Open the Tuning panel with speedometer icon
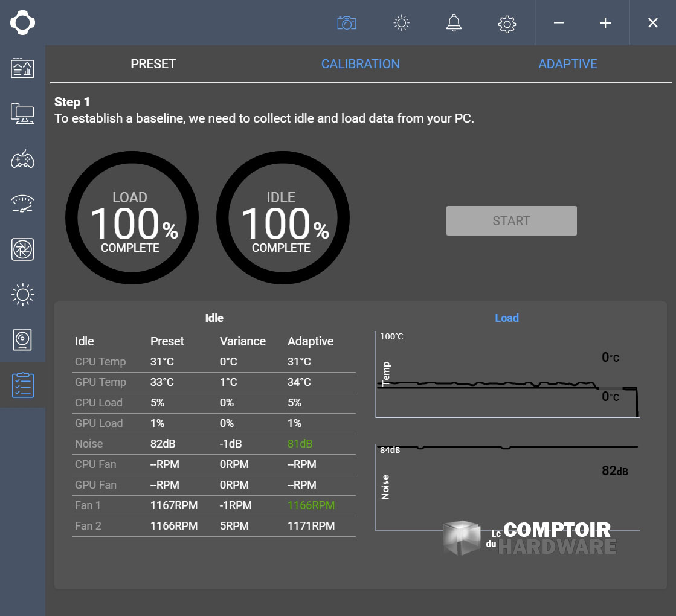 pyautogui.click(x=22, y=204)
